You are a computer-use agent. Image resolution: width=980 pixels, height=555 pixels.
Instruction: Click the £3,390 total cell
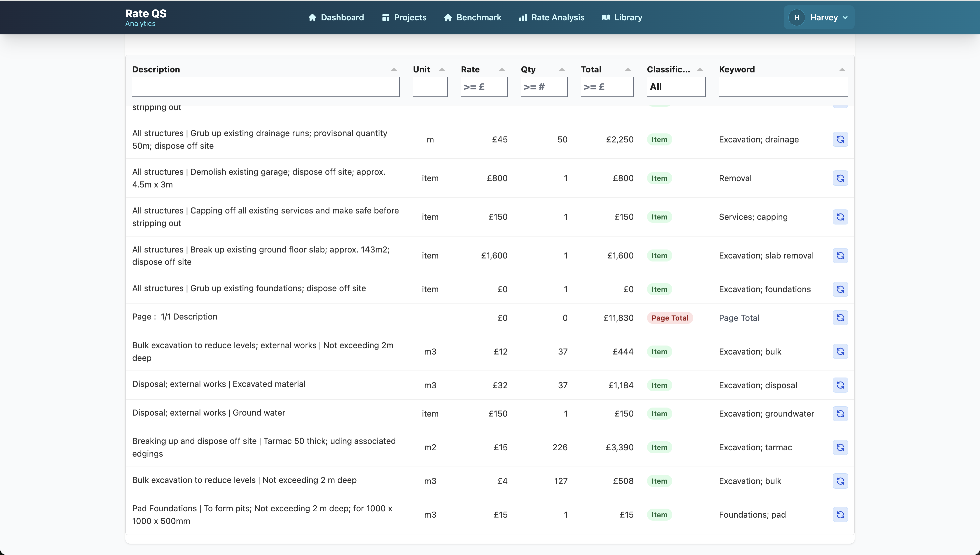620,448
